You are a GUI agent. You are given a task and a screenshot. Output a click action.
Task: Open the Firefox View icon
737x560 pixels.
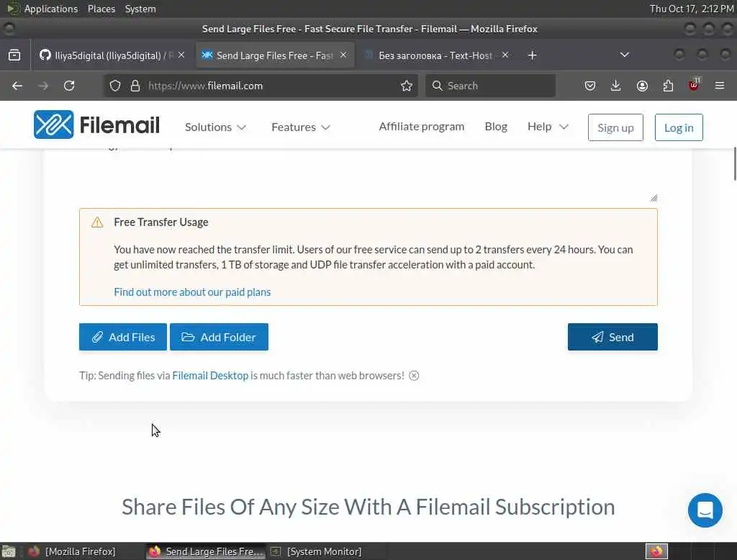(x=14, y=55)
